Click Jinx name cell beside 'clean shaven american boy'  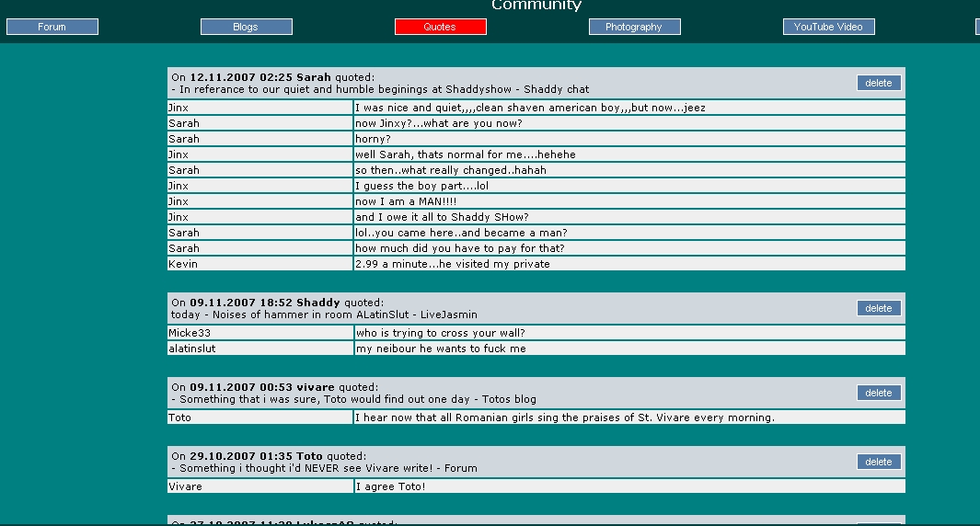click(260, 108)
